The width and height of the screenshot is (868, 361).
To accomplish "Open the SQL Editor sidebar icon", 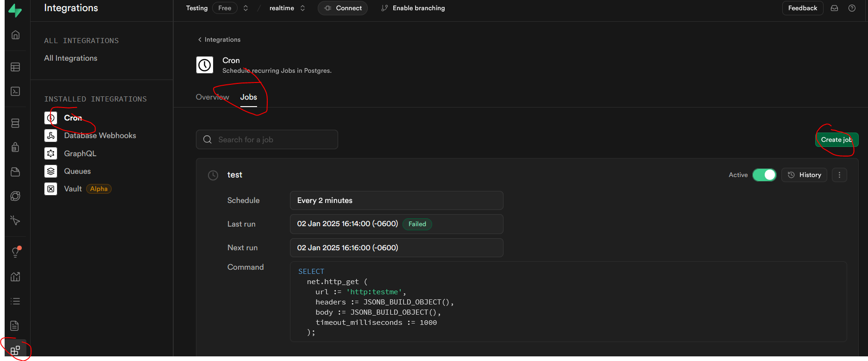I will click(x=15, y=91).
